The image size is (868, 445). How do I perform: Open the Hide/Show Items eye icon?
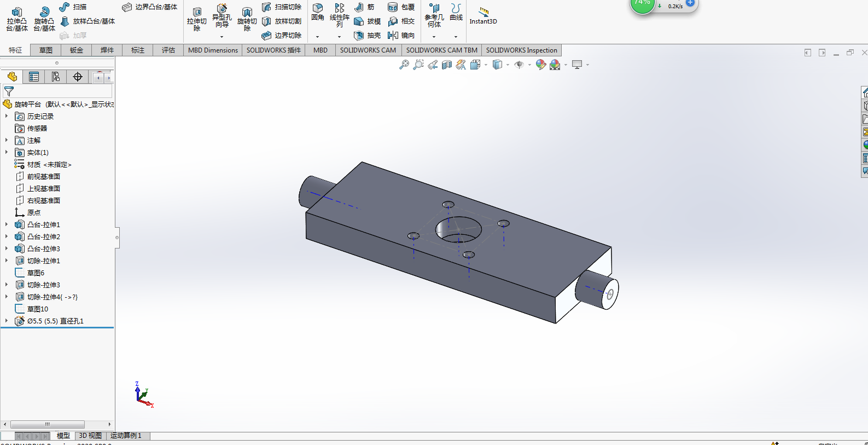click(519, 65)
